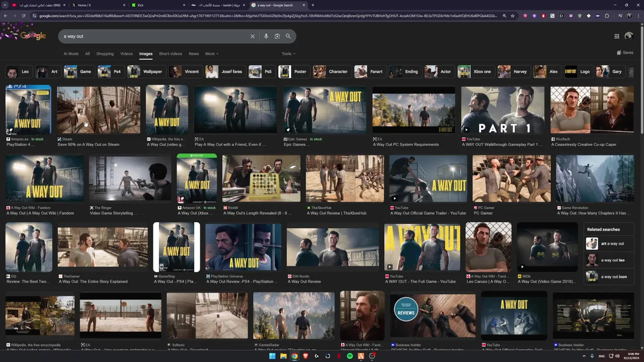This screenshot has height=362, width=644.
Task: Submit search with the magnifying glass icon
Action: point(288,36)
